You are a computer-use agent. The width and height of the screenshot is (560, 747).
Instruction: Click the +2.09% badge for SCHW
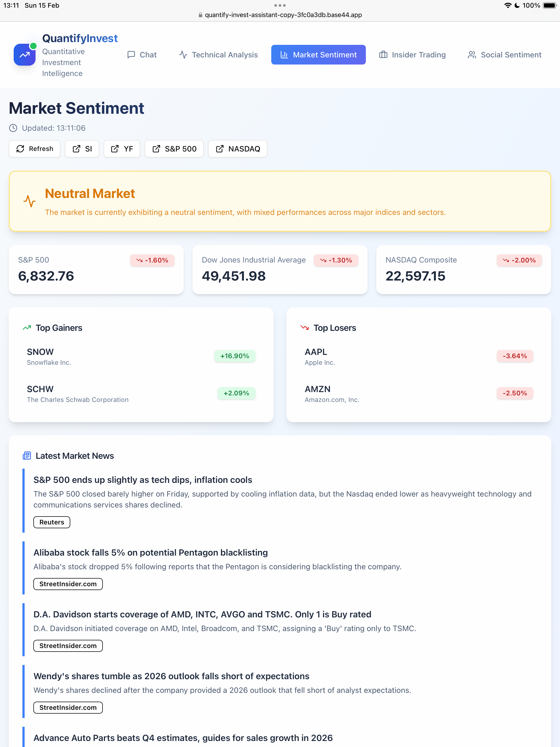237,393
